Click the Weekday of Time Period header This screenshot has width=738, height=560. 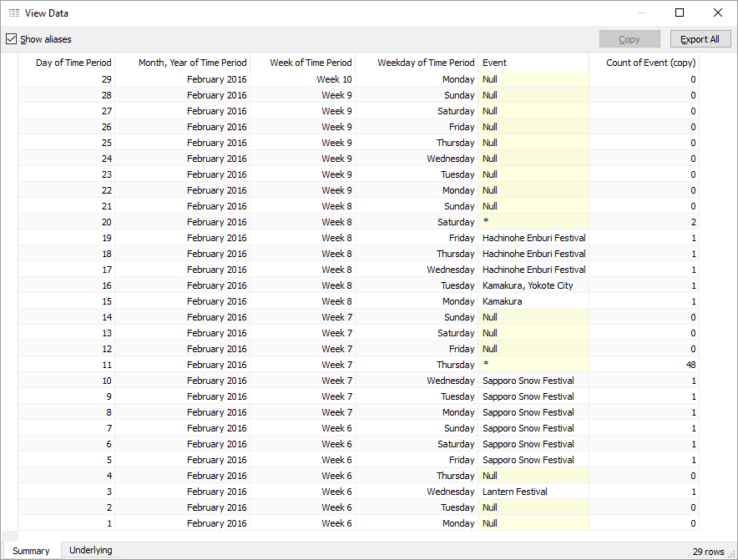tap(426, 63)
